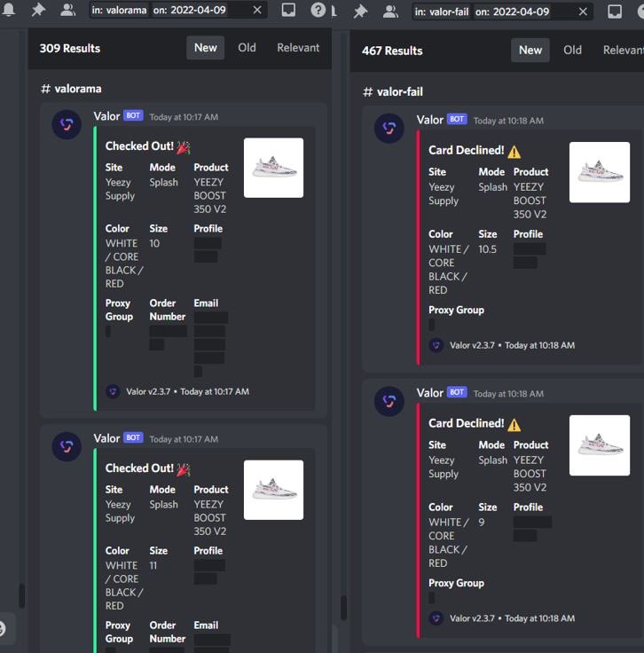644x653 pixels.
Task: Select Old tab in 467 Results panel
Action: click(572, 51)
